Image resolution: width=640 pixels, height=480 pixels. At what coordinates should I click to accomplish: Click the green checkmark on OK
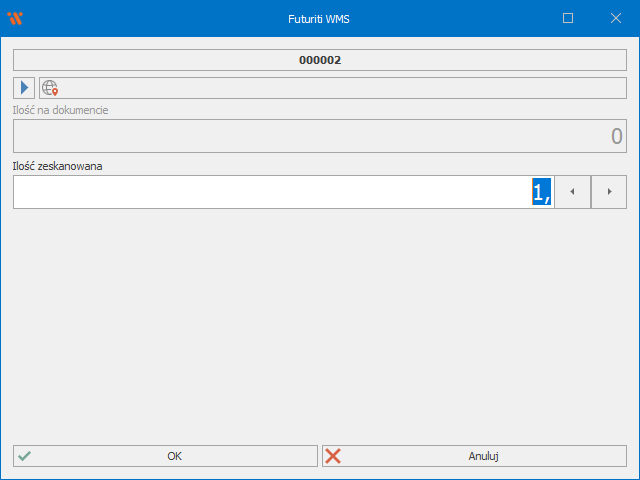pos(24,456)
